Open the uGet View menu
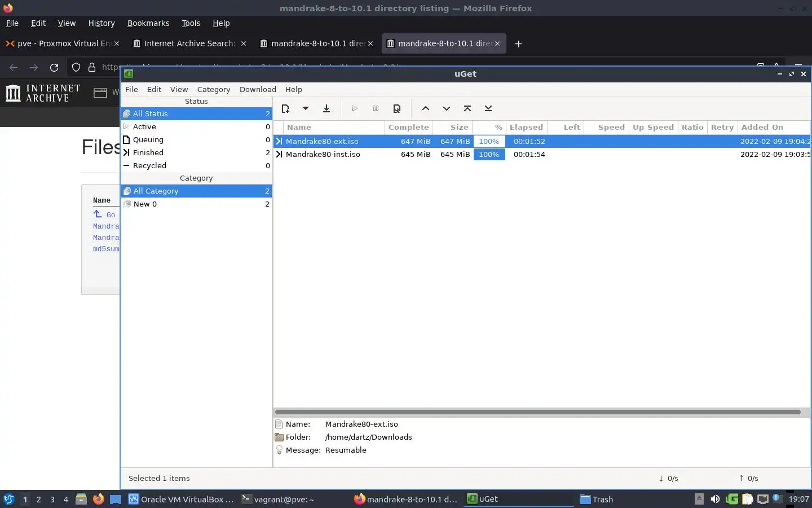 [x=179, y=89]
